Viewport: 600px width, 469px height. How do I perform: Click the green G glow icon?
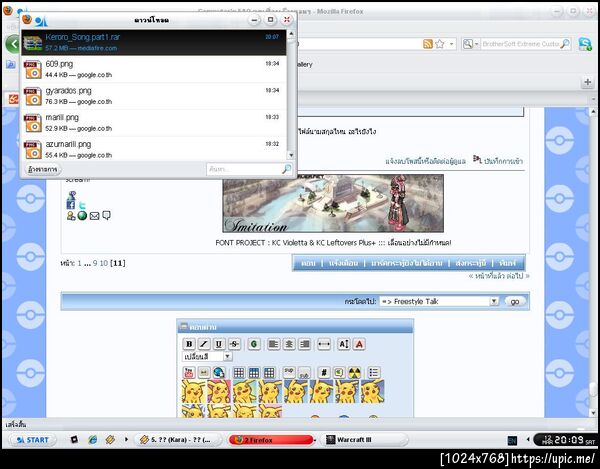point(254,344)
